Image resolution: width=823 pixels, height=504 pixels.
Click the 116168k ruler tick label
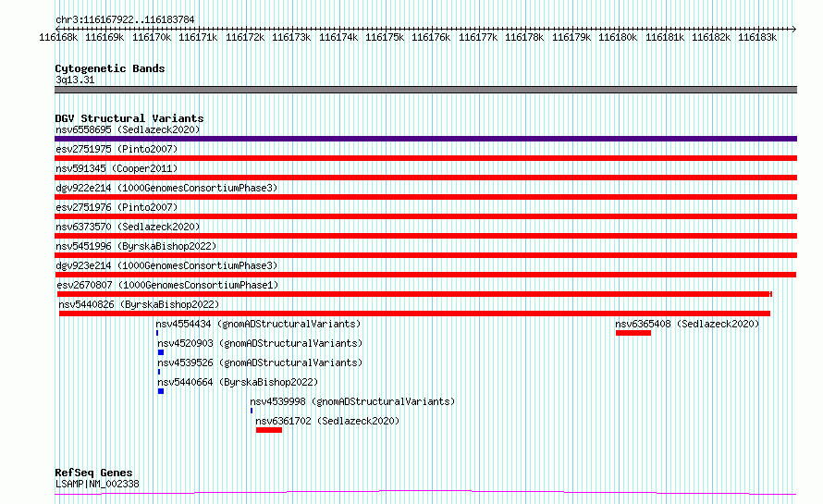click(x=58, y=37)
